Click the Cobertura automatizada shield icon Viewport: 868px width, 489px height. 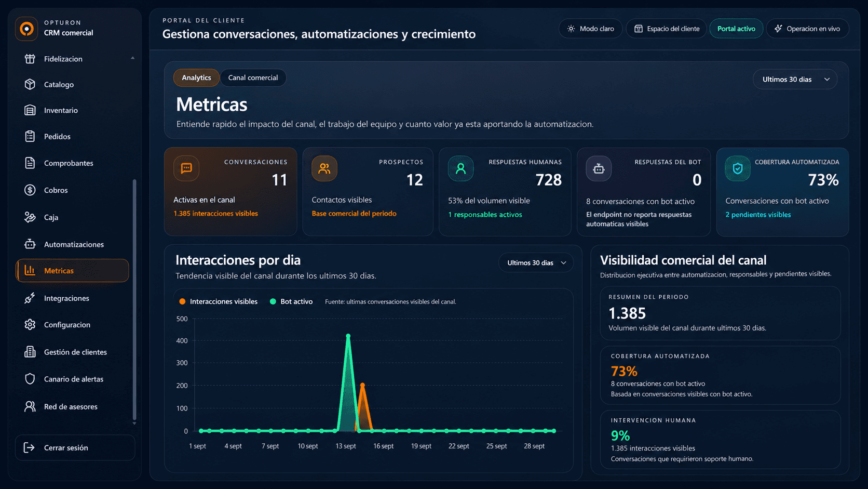pos(738,168)
